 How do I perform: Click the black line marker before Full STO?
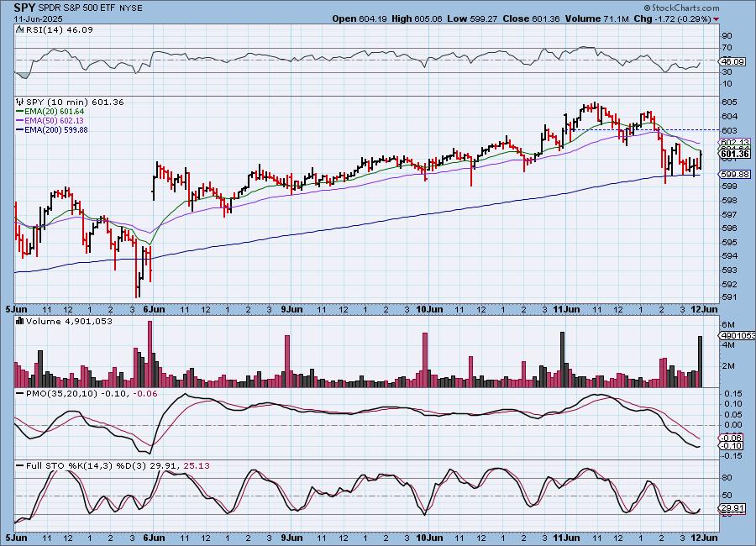click(x=20, y=465)
